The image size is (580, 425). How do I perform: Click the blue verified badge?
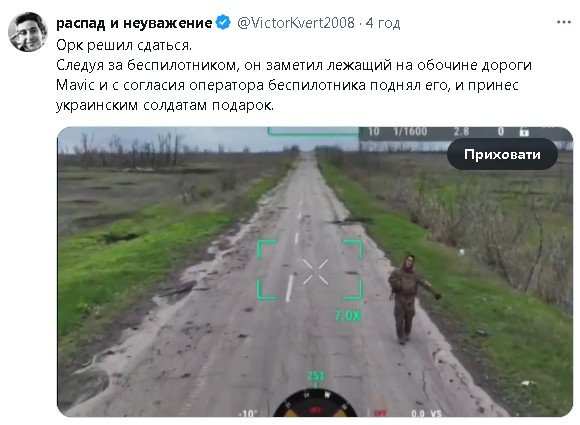[223, 23]
